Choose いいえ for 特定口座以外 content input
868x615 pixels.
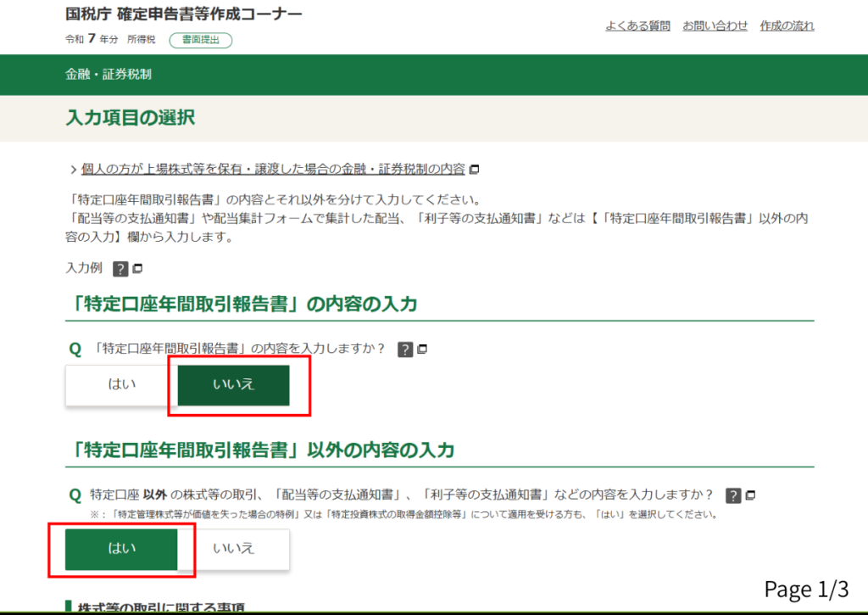(x=233, y=549)
